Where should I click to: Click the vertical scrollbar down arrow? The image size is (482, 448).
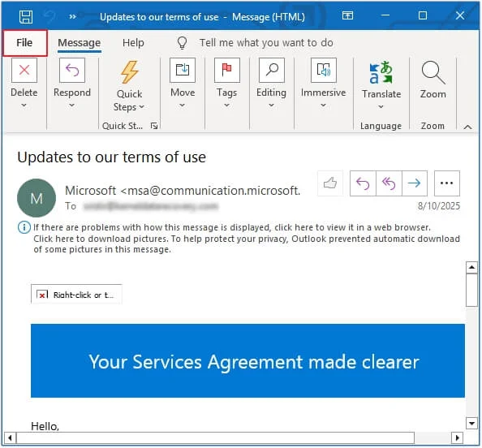coord(471,423)
